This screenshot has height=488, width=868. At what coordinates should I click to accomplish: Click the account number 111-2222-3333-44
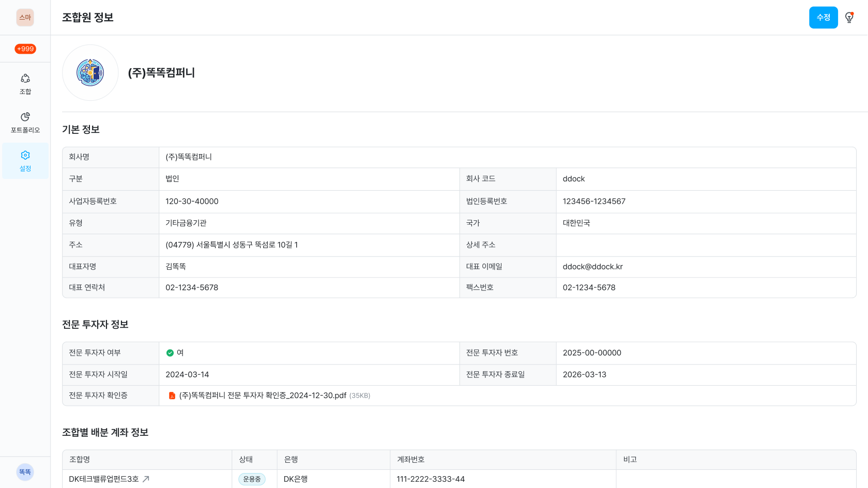tap(431, 479)
